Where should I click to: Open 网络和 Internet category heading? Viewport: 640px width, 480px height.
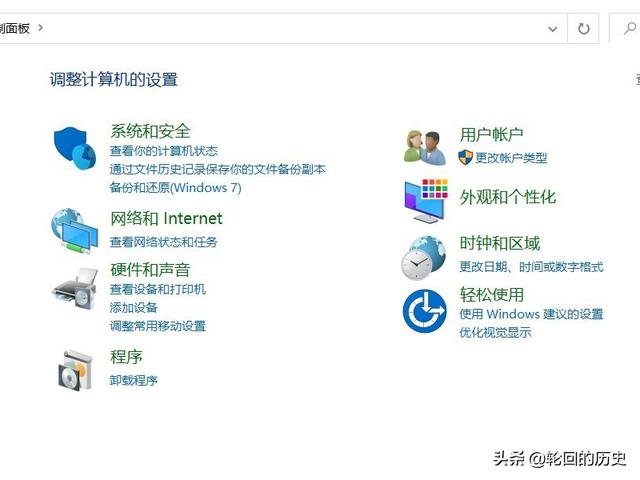click(166, 218)
